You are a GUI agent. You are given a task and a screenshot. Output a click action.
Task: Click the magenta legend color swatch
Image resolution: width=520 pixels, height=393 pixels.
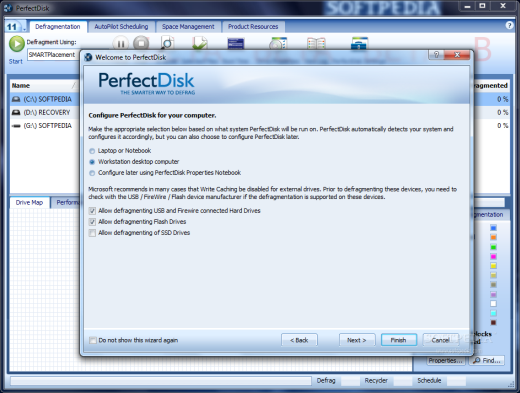click(x=493, y=256)
